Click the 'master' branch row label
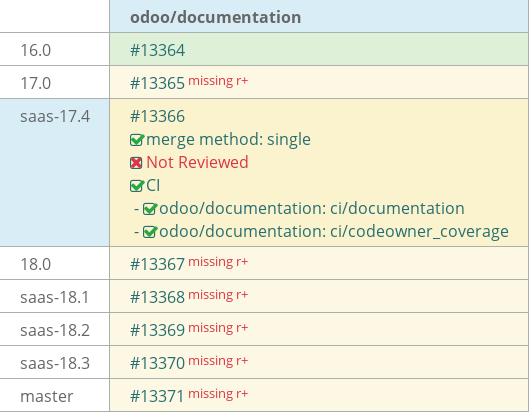 47,396
